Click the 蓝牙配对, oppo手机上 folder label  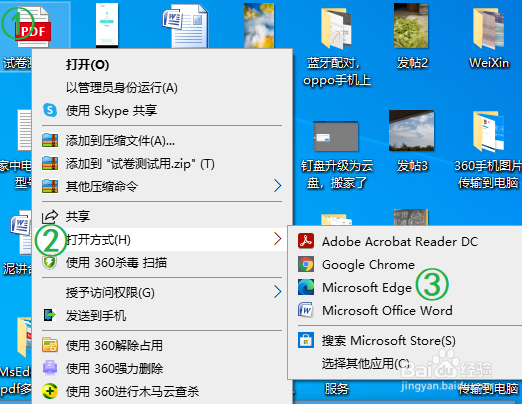[x=336, y=71]
